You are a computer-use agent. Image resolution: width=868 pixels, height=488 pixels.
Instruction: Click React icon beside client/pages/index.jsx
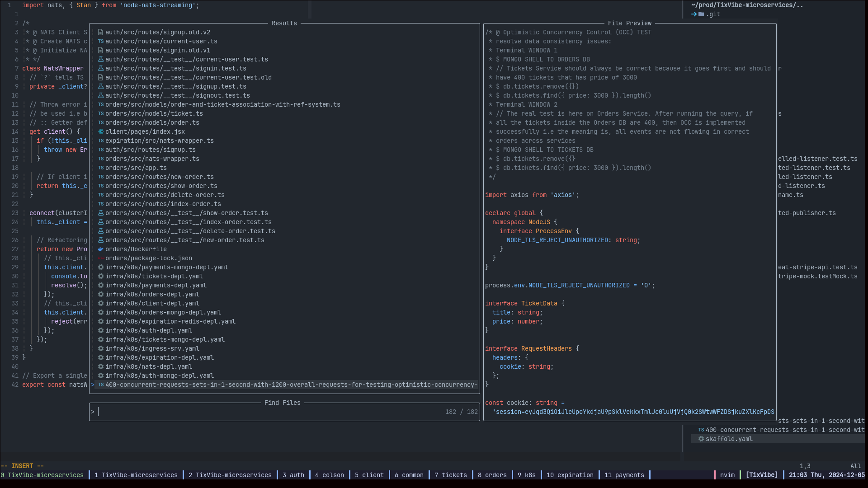101,131
